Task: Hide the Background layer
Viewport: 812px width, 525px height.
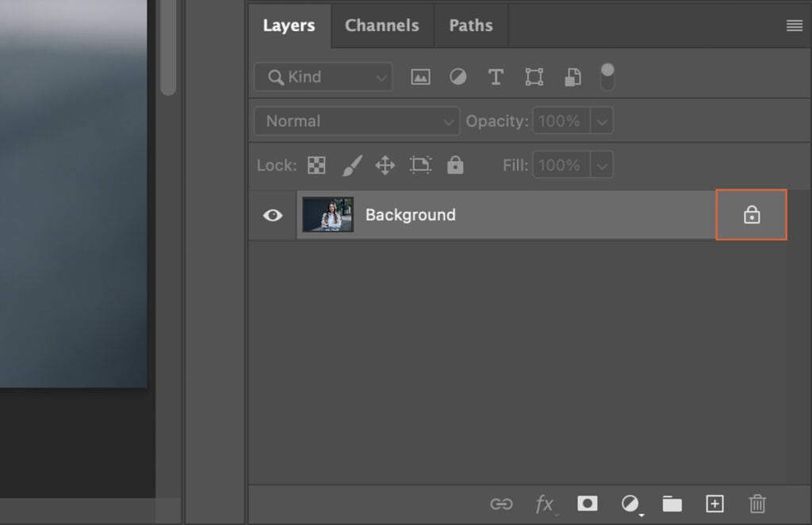Action: pyautogui.click(x=272, y=215)
